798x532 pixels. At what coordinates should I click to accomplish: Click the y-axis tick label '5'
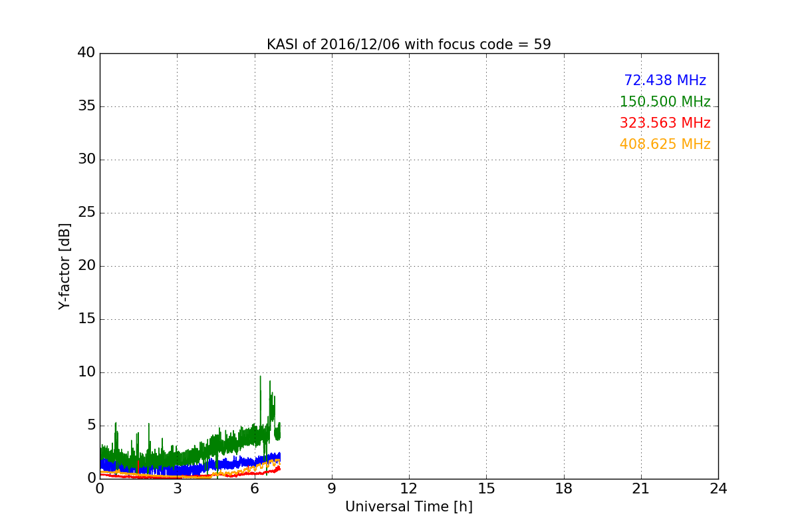(x=91, y=426)
